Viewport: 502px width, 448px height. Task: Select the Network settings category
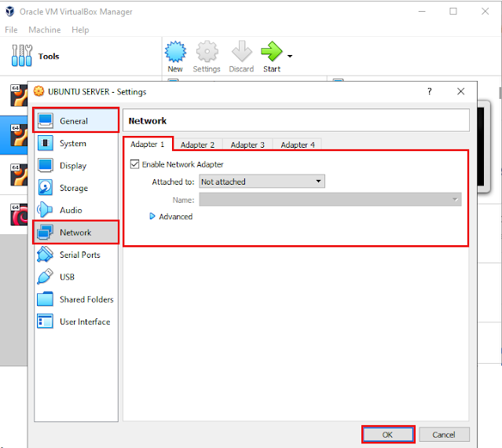[76, 233]
